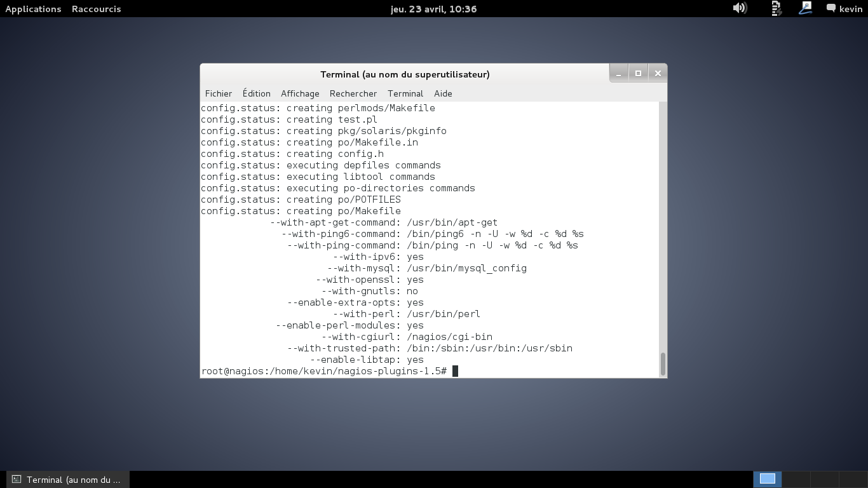The image size is (868, 488).
Task: Click the '--with-apt-get-command' line
Action: tap(384, 222)
